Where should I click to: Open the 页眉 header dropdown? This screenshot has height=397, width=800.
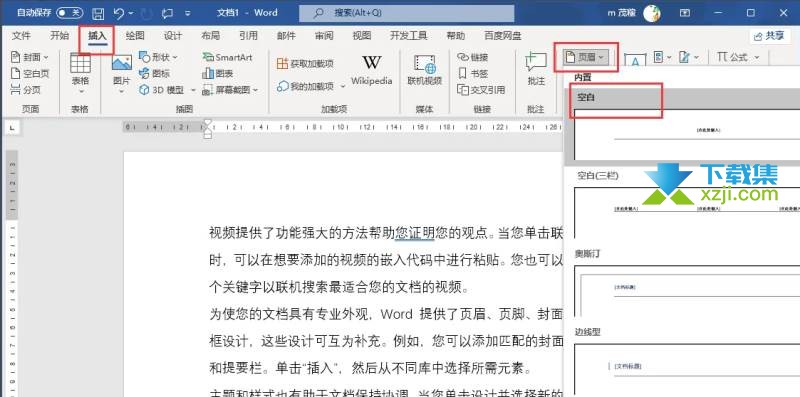pos(585,57)
